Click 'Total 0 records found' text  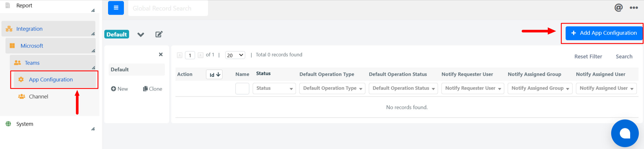click(279, 55)
